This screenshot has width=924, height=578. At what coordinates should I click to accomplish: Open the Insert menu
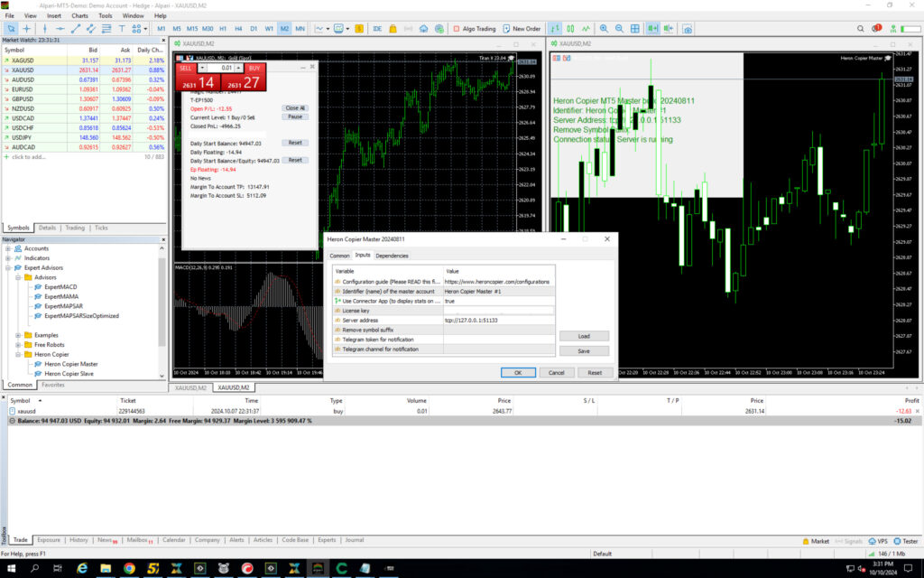pyautogui.click(x=53, y=16)
